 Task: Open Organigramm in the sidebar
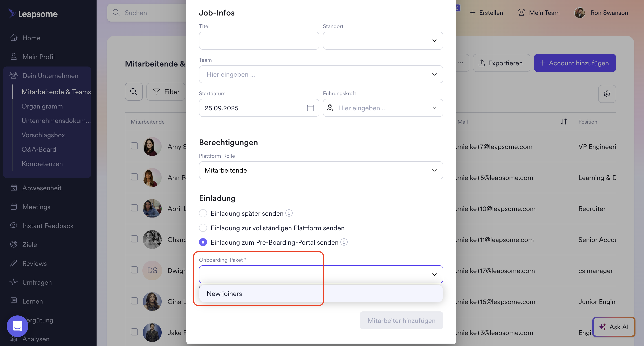[x=42, y=106]
